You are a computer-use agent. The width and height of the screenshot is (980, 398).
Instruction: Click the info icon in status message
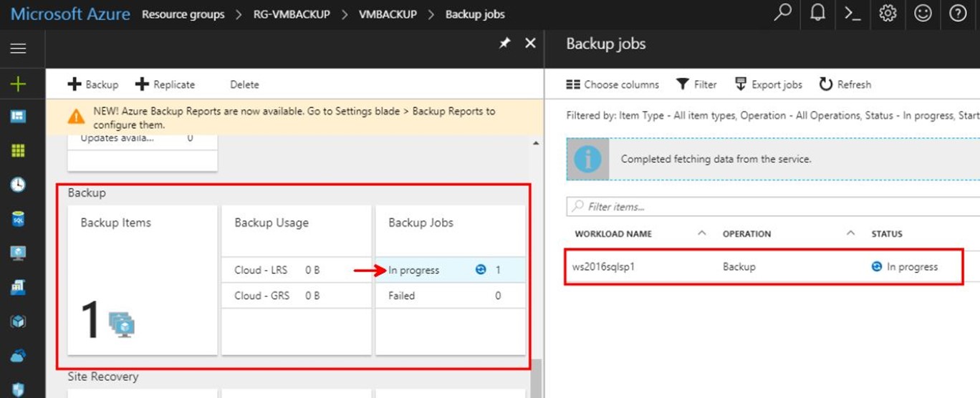click(x=587, y=159)
